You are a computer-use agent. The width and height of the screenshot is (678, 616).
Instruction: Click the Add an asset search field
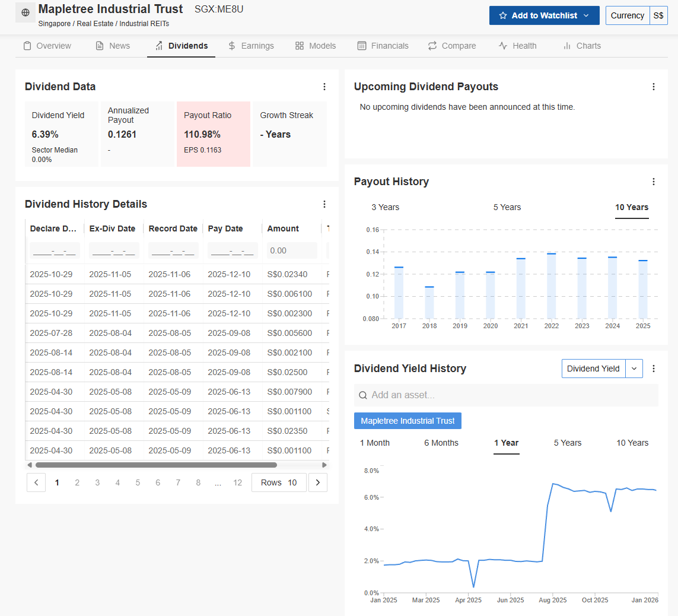[x=506, y=395]
